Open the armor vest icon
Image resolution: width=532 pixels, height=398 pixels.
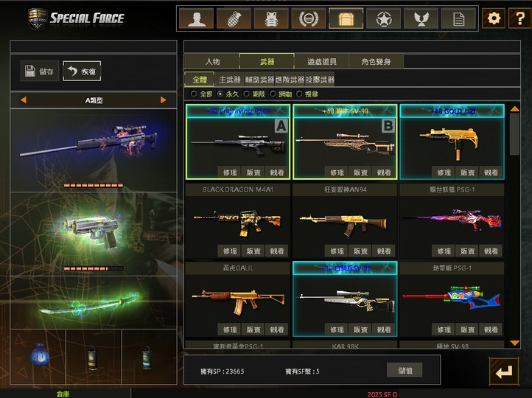(271, 18)
